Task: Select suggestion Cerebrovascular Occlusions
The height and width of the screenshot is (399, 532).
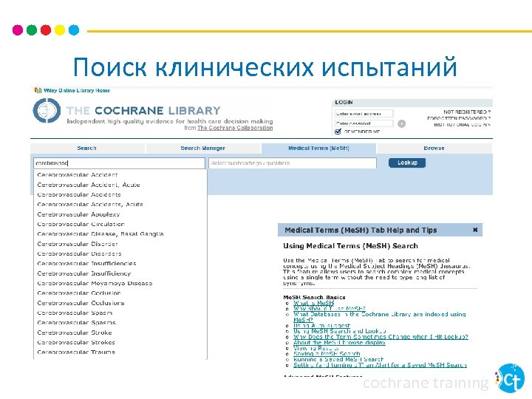Action: 81,303
